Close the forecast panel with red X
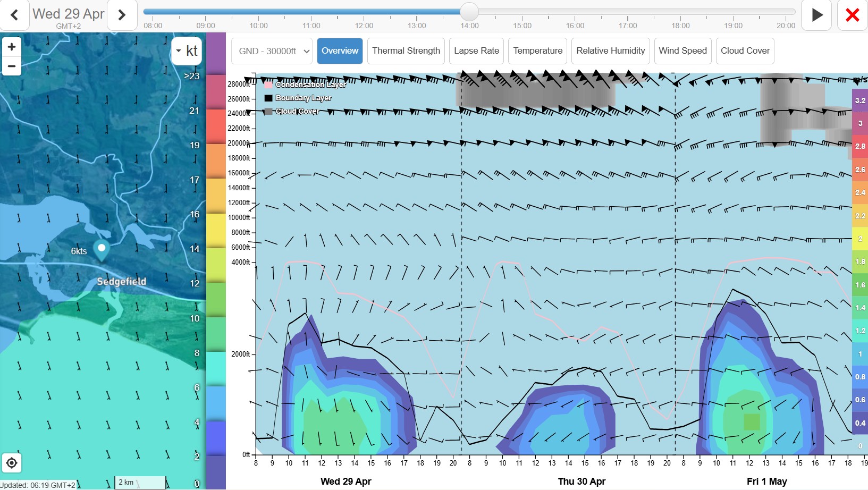Image resolution: width=868 pixels, height=490 pixels. coord(852,15)
